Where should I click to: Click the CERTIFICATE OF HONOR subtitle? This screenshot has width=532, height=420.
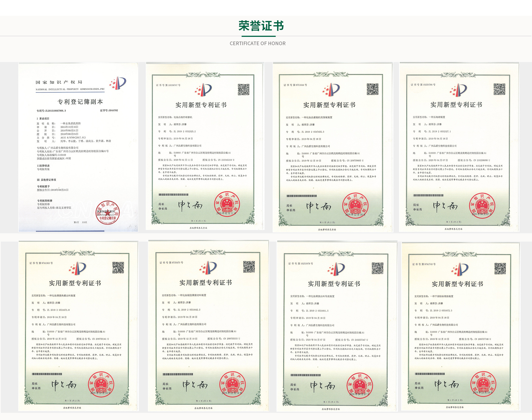pos(257,43)
